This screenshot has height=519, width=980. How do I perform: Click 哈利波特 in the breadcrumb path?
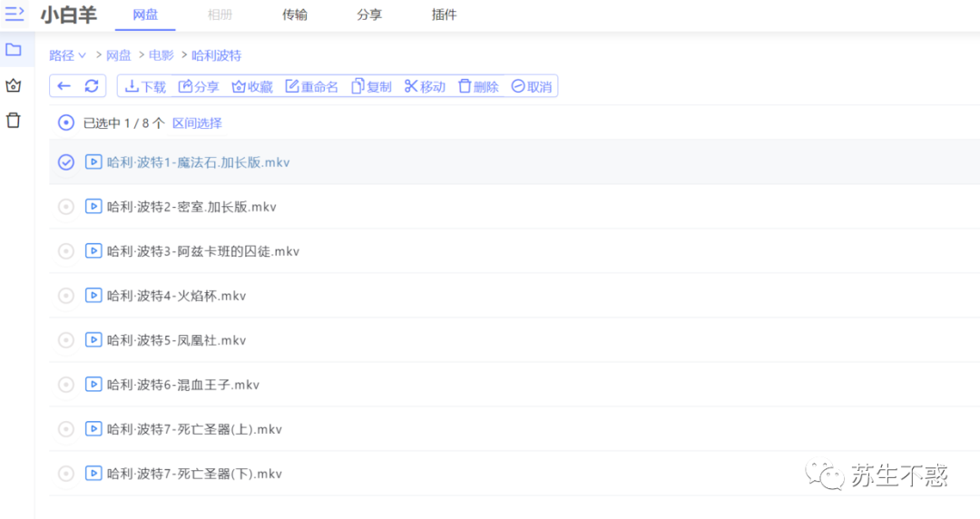pyautogui.click(x=216, y=55)
